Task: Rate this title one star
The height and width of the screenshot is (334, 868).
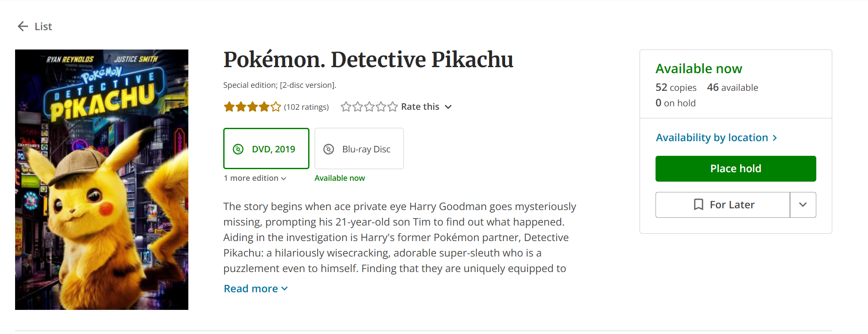Action: coord(346,107)
